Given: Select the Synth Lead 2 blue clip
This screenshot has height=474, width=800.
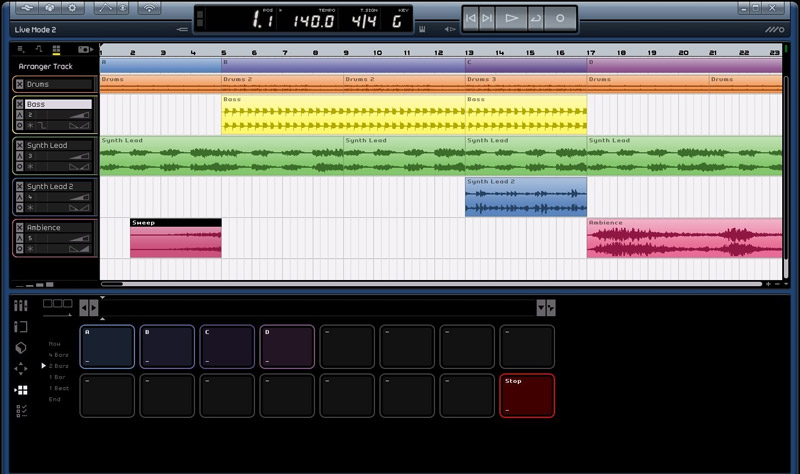Looking at the screenshot, I should pos(526,196).
